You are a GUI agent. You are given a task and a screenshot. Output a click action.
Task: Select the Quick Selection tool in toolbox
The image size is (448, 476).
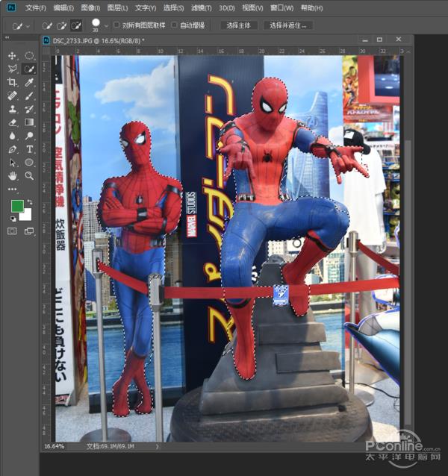click(29, 69)
